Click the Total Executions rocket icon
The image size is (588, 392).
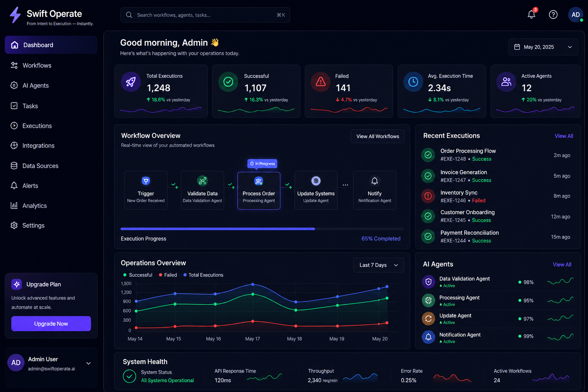[131, 82]
